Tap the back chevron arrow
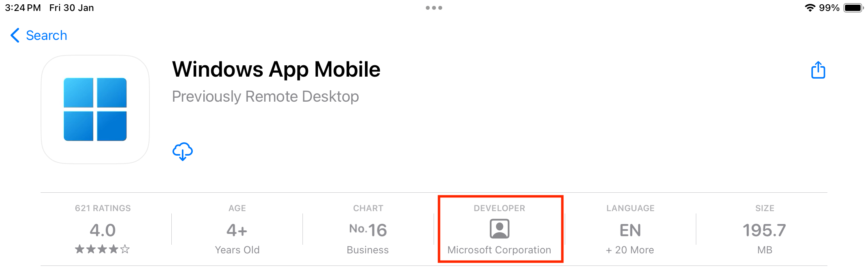Viewport: 868px width, 269px height. [x=15, y=35]
